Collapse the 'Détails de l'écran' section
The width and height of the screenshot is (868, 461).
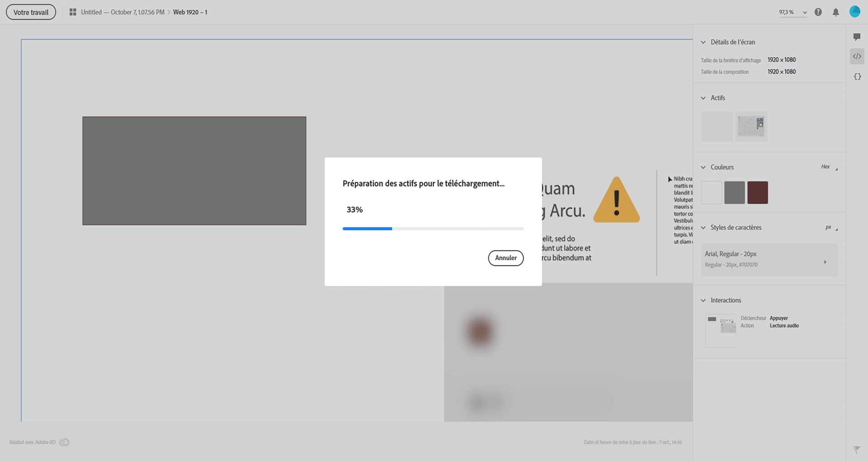[703, 42]
